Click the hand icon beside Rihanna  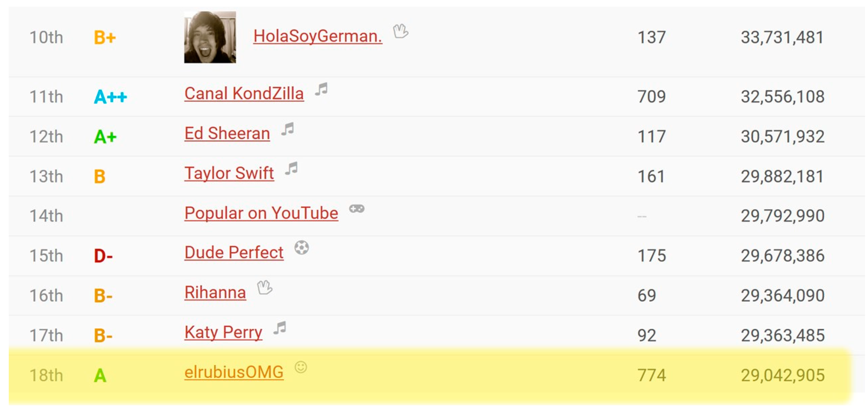click(x=264, y=287)
